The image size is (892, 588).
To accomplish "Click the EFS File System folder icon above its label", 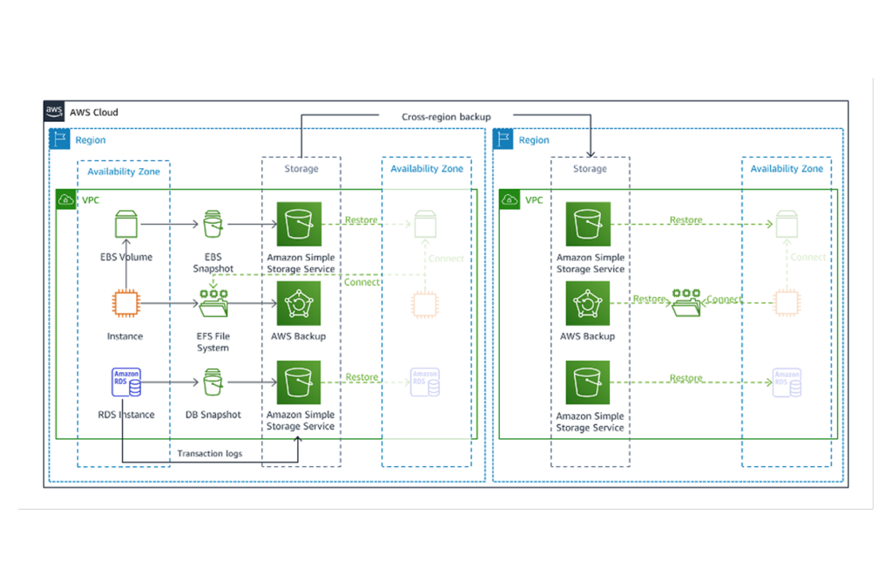I will [213, 301].
